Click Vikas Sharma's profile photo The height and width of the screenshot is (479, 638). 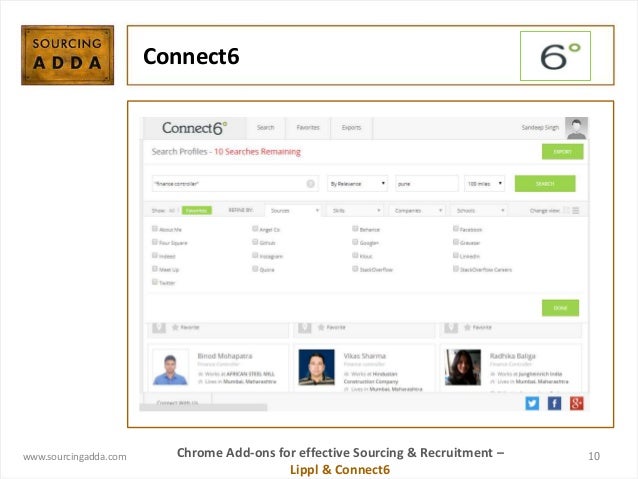click(317, 367)
